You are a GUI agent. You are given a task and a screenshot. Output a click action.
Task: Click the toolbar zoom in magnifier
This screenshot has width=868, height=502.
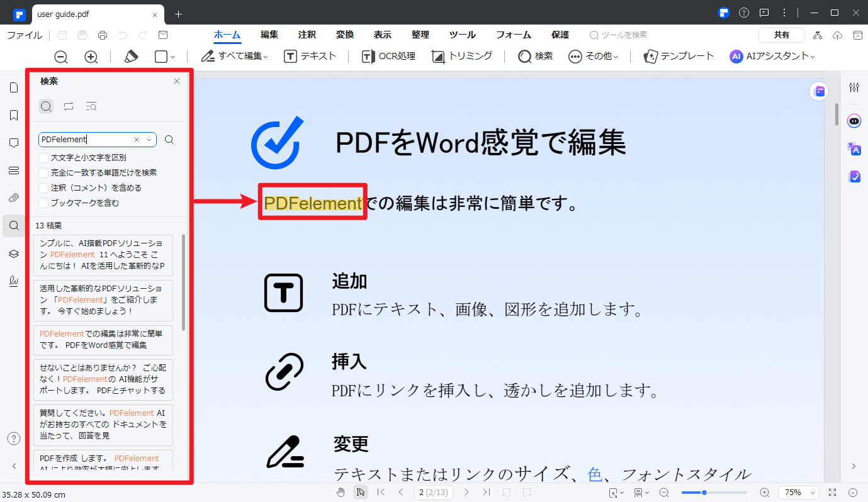(x=91, y=57)
